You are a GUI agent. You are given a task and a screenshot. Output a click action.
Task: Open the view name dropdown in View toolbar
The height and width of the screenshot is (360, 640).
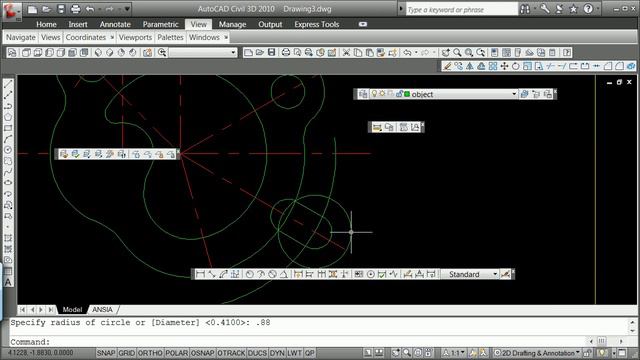click(233, 53)
